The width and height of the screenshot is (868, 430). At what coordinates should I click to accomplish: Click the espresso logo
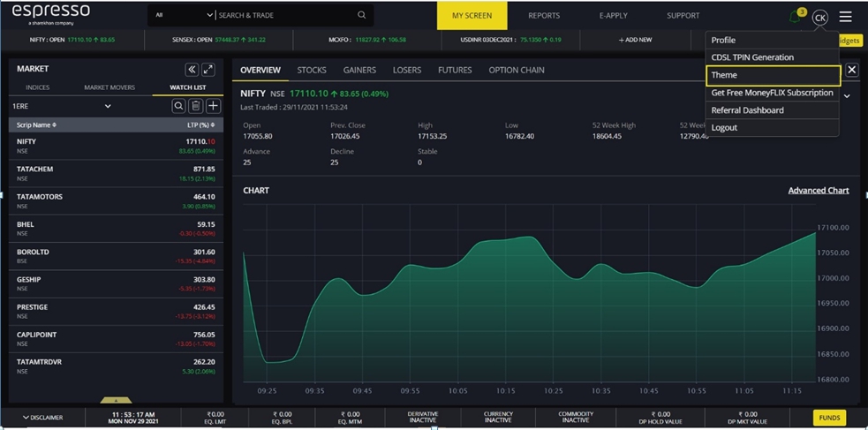[50, 14]
